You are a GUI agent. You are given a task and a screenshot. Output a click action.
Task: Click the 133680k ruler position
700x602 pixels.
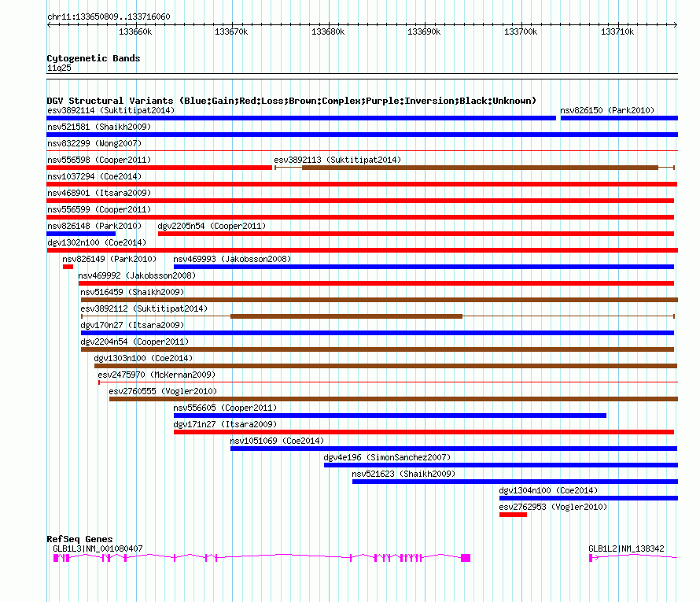pyautogui.click(x=328, y=31)
